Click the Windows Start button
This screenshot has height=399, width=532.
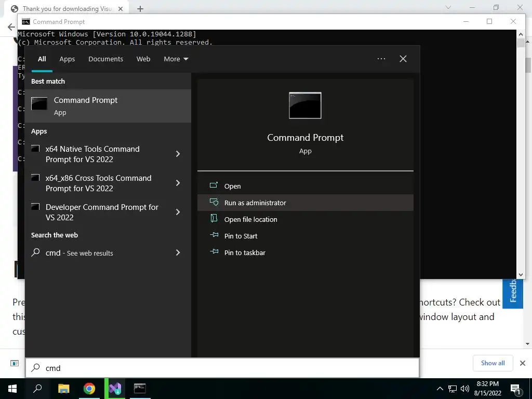pyautogui.click(x=12, y=389)
